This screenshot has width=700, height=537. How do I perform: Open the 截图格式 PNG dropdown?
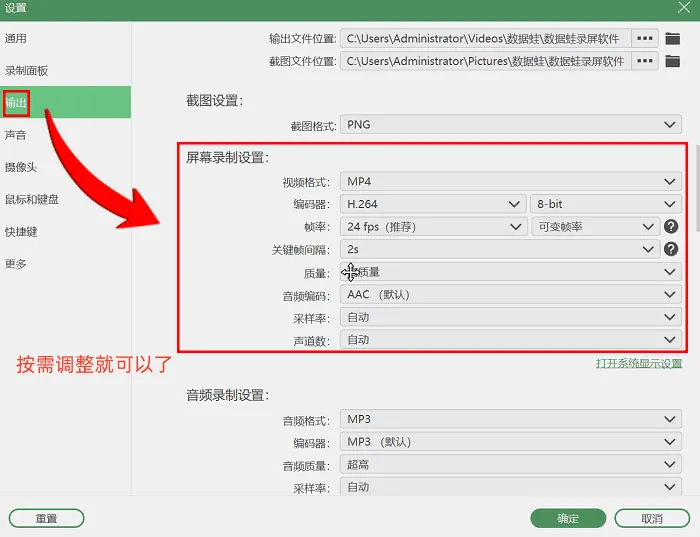[x=511, y=125]
